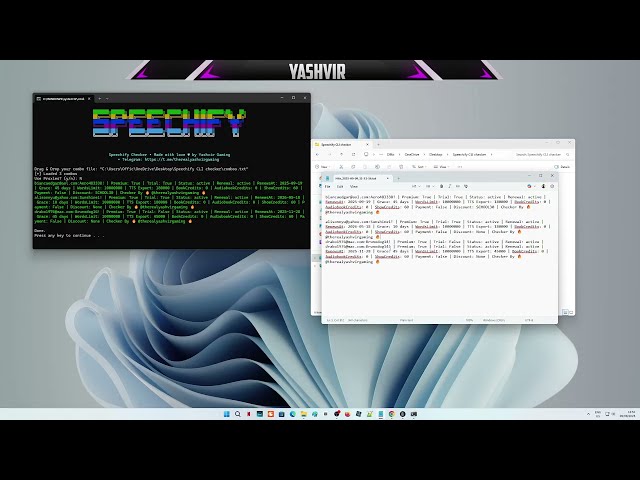Switch File Explorer to details view button
The image size is (640, 480).
[x=565, y=312]
